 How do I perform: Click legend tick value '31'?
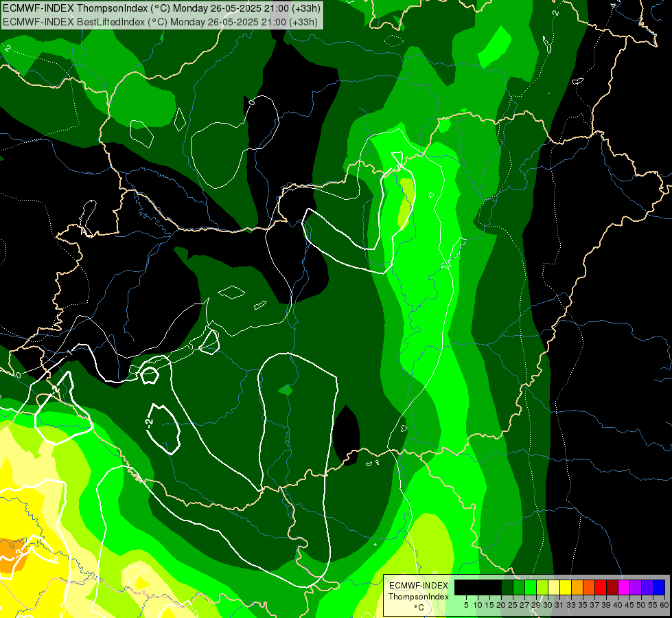pos(559,605)
